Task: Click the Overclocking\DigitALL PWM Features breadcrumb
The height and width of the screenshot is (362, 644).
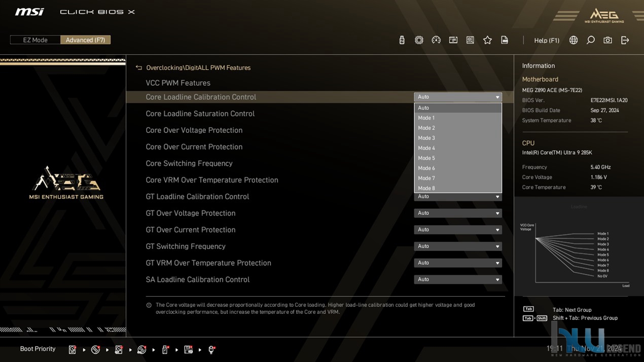Action: (198, 68)
